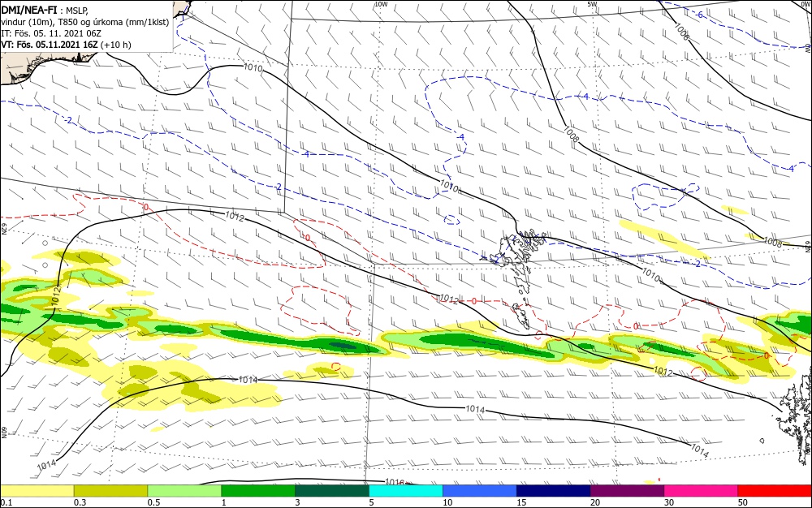Click the navy 15–20 legend swatch

pyautogui.click(x=554, y=491)
